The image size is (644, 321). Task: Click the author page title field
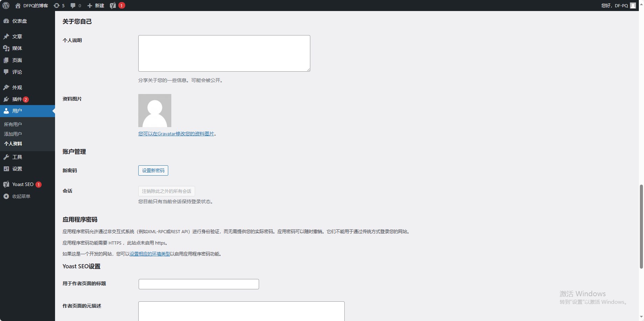[198, 284]
